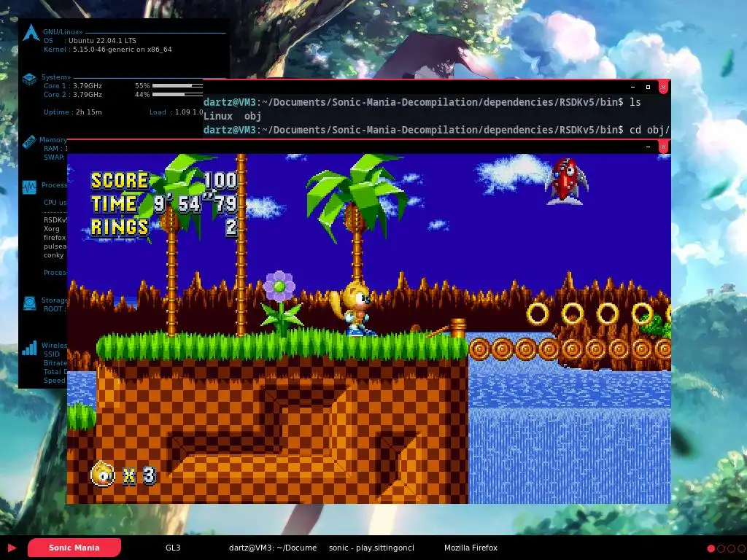The height and width of the screenshot is (560, 747).
Task: Click the Xorg process entry in Conky
Action: click(52, 228)
